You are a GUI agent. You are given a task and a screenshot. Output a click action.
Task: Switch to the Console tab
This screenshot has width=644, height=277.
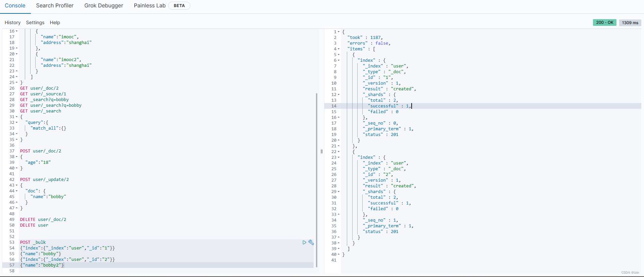click(15, 6)
